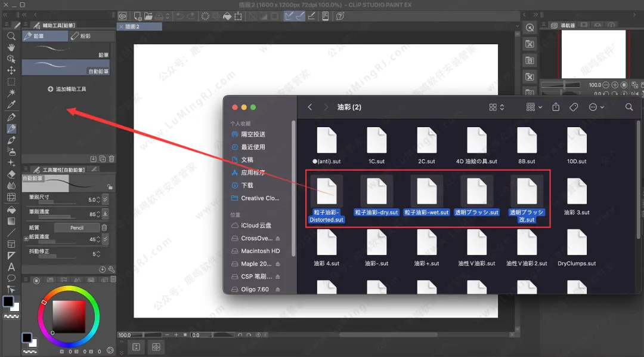
Task: Choose the Text tool
Action: click(11, 267)
